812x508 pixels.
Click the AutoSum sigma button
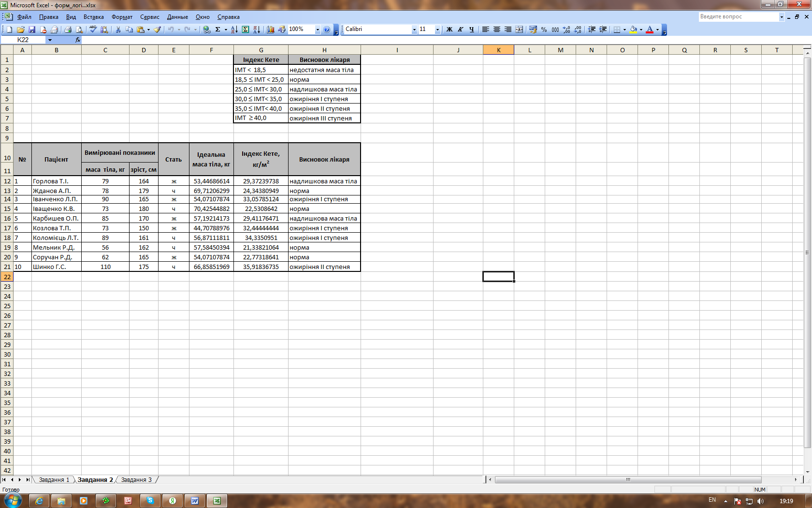click(218, 30)
